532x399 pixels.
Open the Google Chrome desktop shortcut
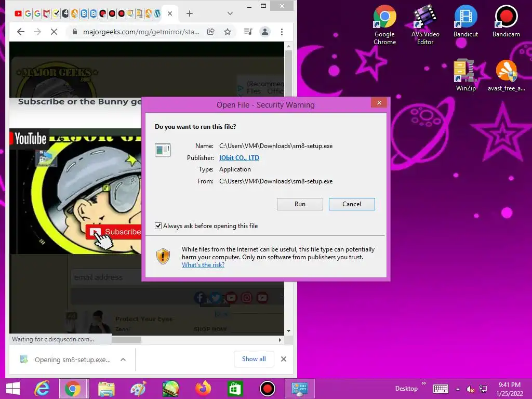click(x=385, y=25)
